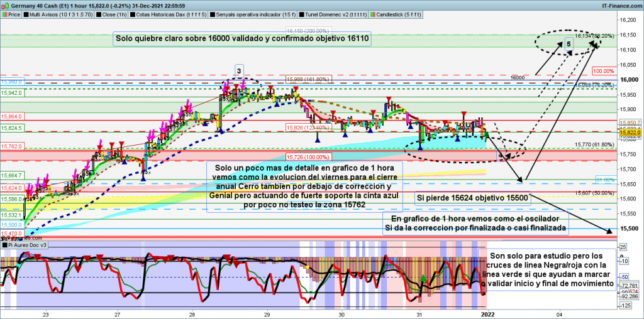Select the 'Si pierde 15624 objetivo 15500' note
Screen dimensions: 644x319
click(x=472, y=198)
